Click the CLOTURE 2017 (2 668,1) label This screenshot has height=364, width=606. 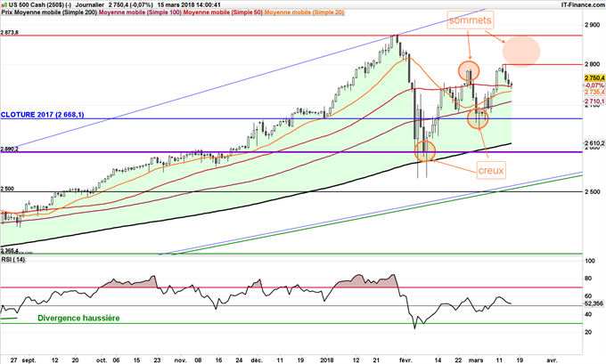click(x=42, y=115)
